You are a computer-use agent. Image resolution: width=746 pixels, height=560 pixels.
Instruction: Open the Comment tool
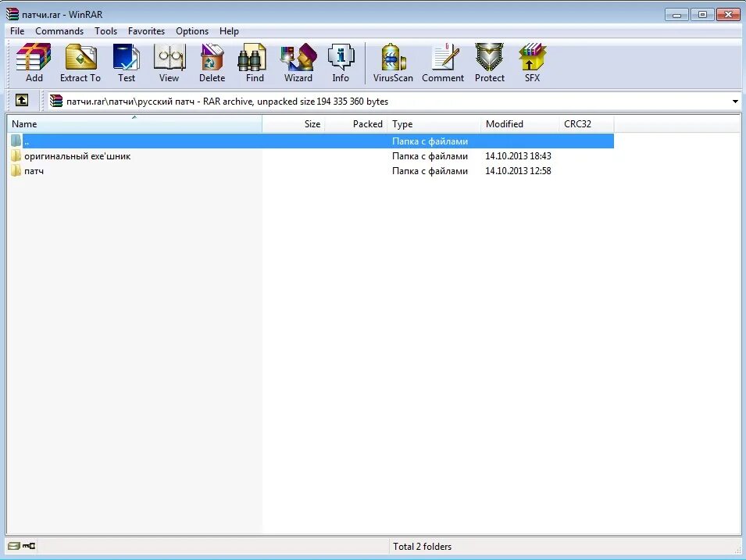coord(443,62)
